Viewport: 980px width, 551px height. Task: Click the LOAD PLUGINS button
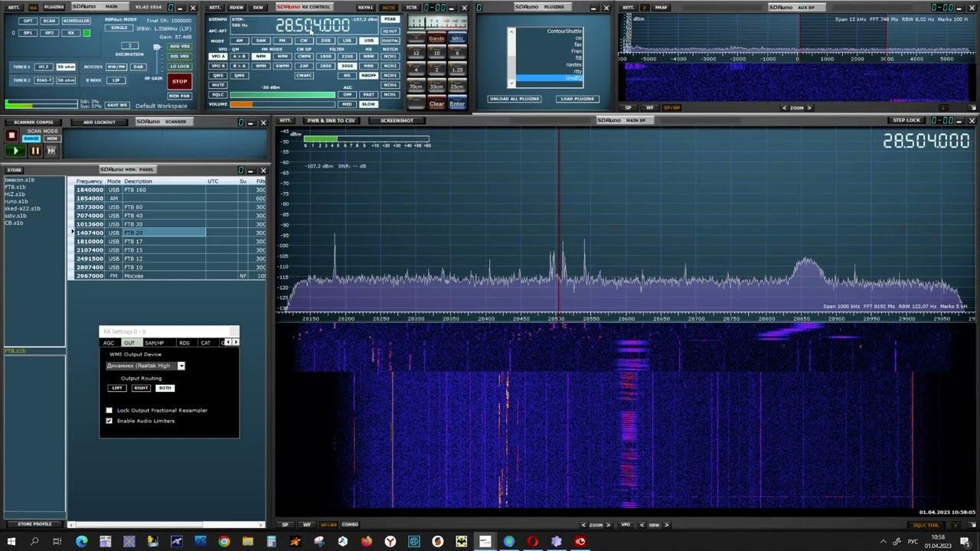pyautogui.click(x=577, y=99)
